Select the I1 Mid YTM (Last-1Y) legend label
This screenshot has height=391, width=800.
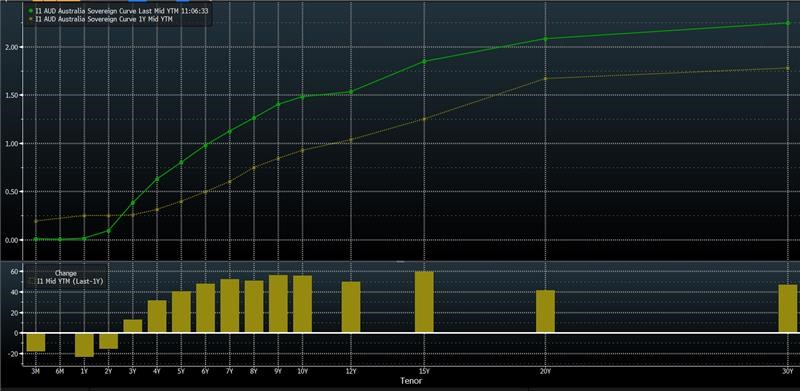[x=69, y=281]
